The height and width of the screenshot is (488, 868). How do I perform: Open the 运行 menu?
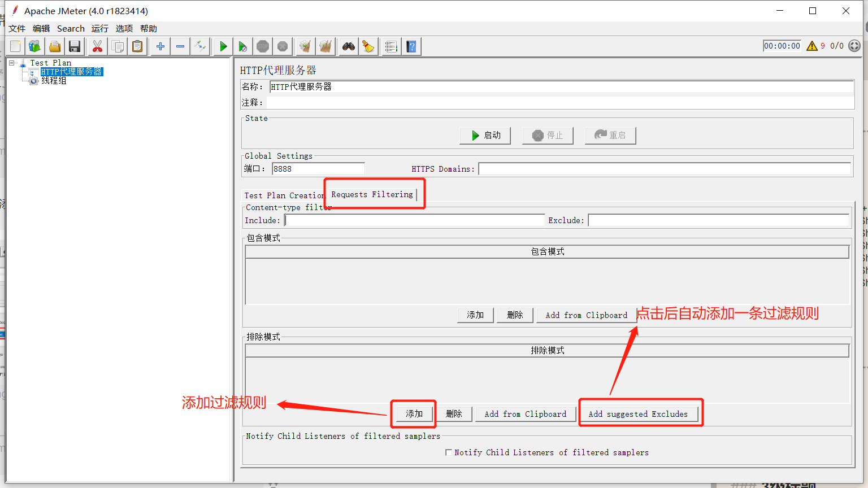click(x=100, y=28)
